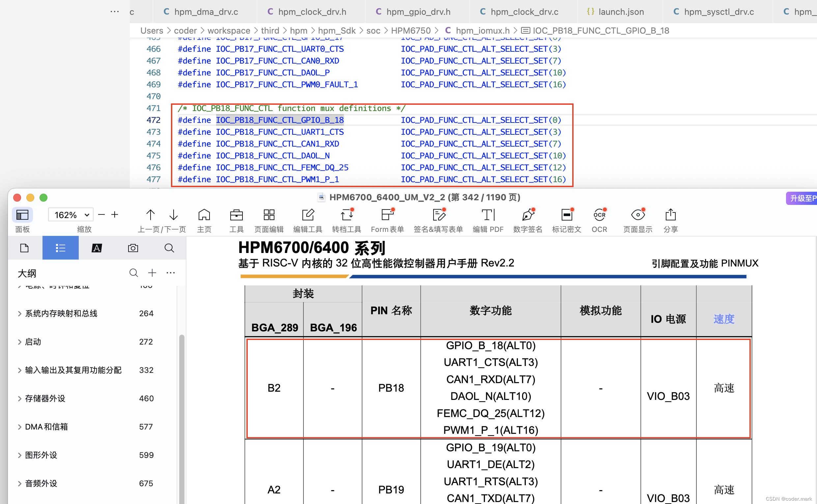This screenshot has height=504, width=817.
Task: Open the snapshot camera tool in sidebar
Action: 133,248
